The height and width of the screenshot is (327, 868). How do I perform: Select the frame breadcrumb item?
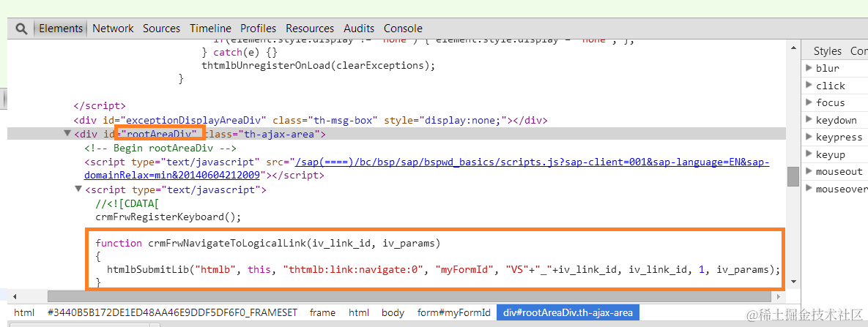pos(323,312)
